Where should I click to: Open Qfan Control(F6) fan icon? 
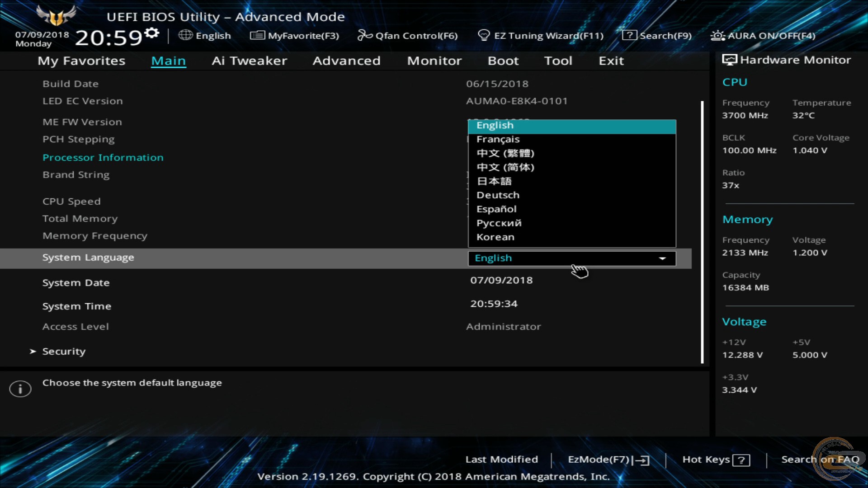(x=364, y=35)
